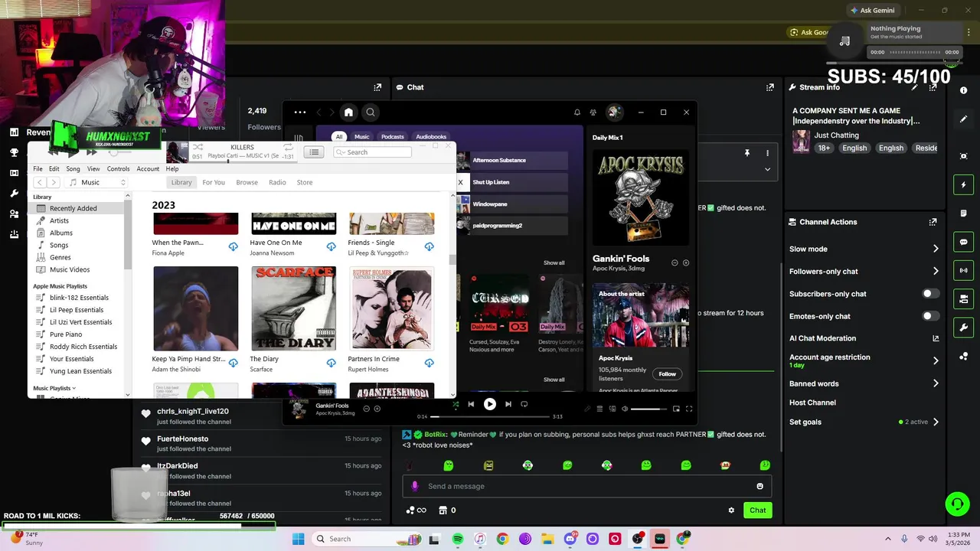Open AI Chat Moderation link

point(864,338)
